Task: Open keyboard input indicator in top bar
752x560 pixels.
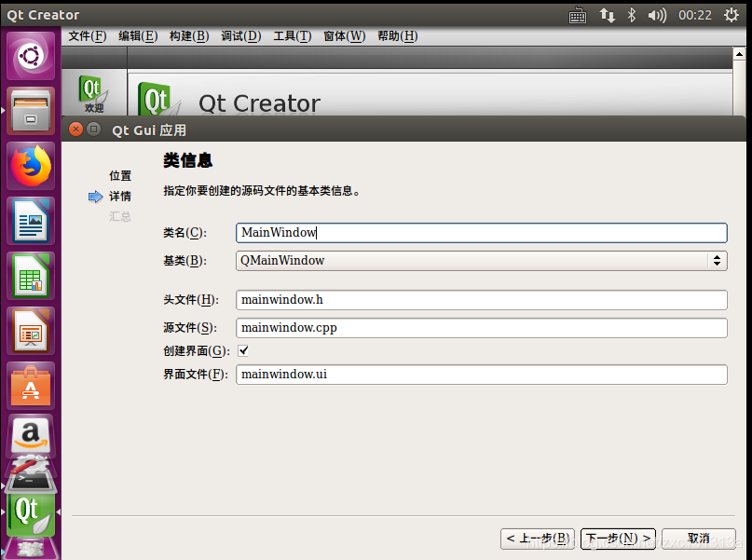Action: pyautogui.click(x=578, y=16)
